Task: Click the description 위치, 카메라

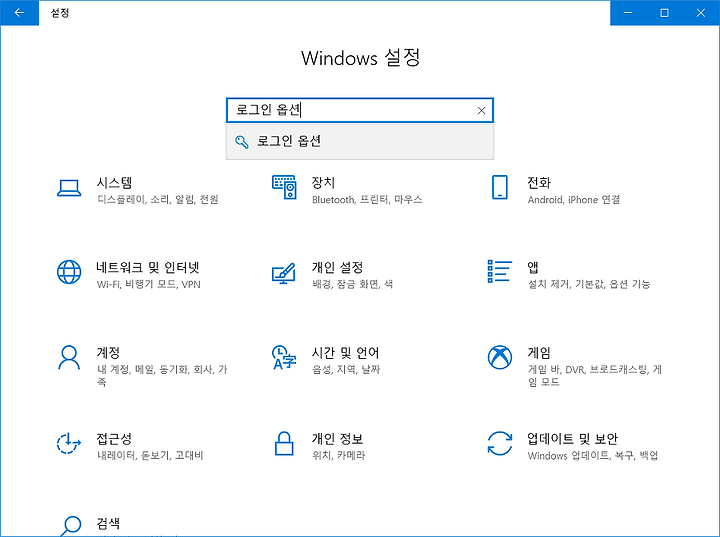Action: tap(338, 455)
